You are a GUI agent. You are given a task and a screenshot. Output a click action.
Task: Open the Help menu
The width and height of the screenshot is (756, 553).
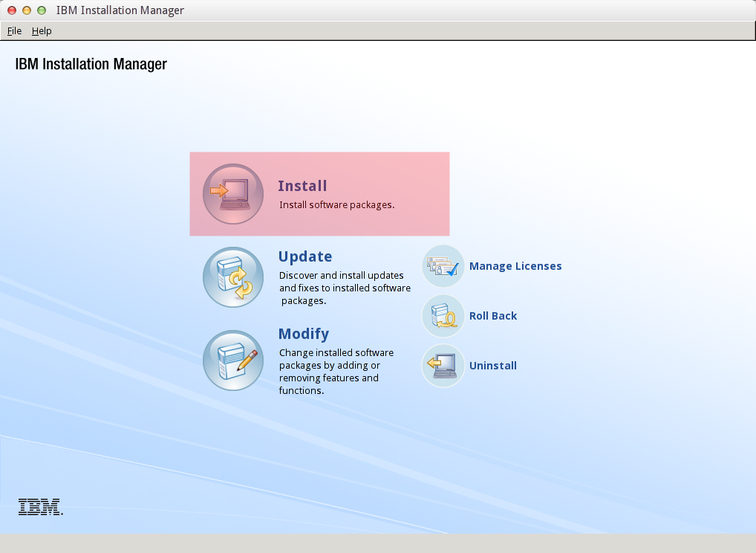pyautogui.click(x=42, y=31)
